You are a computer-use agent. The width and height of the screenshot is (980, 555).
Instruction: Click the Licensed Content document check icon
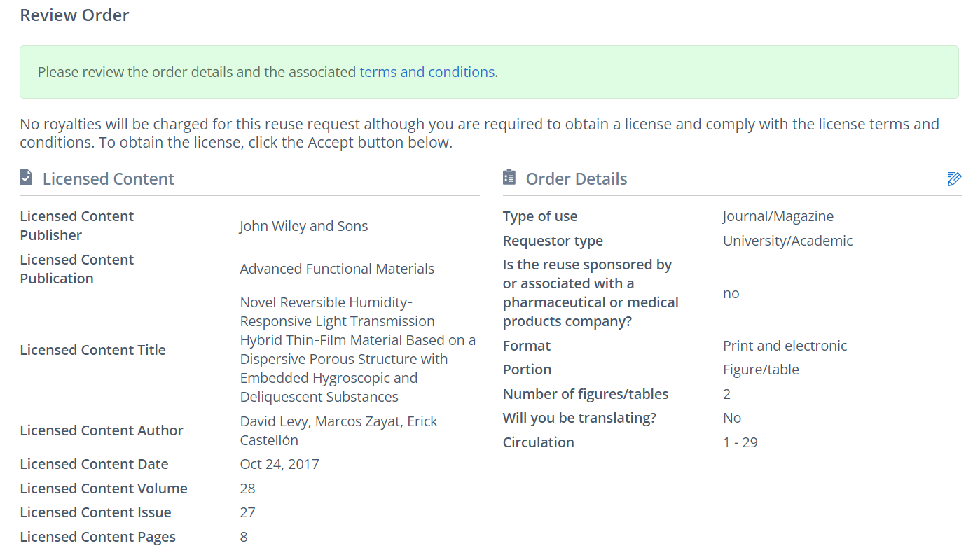26,178
